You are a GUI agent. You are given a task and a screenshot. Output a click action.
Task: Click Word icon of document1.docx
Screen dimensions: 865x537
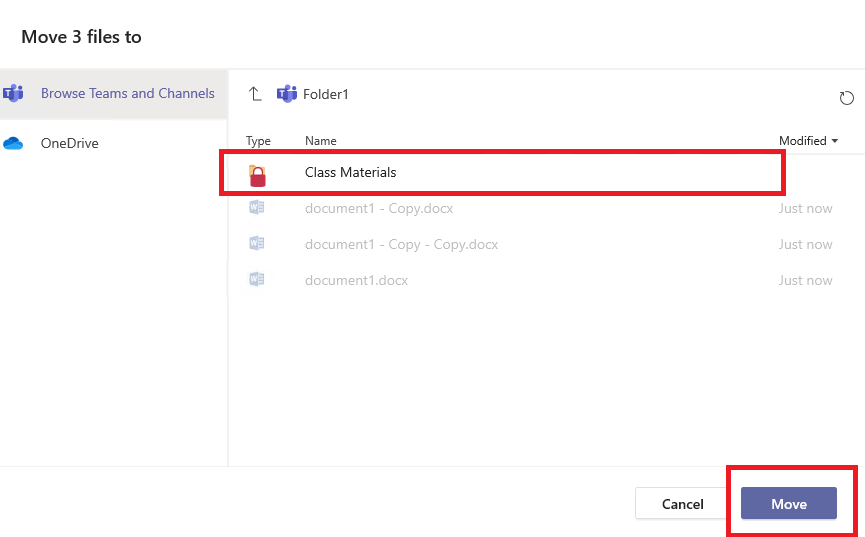257,279
